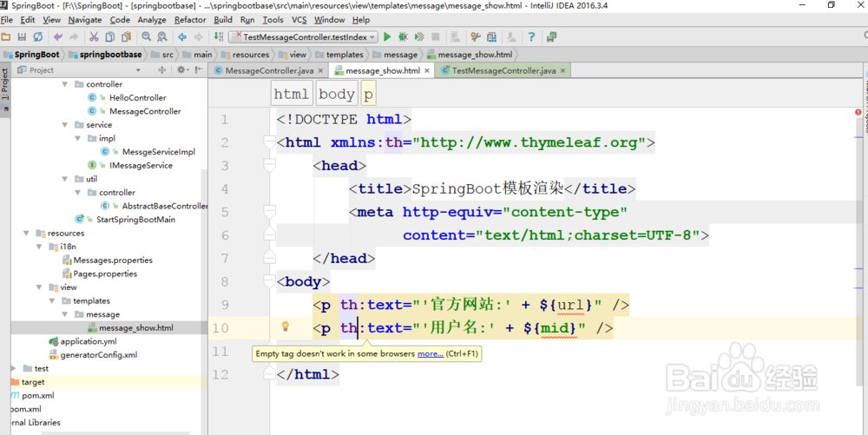Viewport: 868px width, 435px height.
Task: Collapse the view folder
Action: tap(39, 287)
